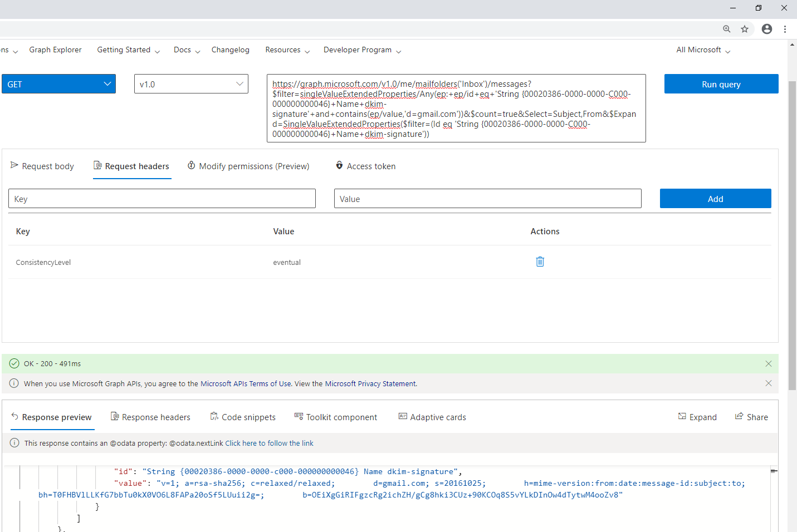797x532 pixels.
Task: Select the Response preview tab
Action: tap(52, 417)
